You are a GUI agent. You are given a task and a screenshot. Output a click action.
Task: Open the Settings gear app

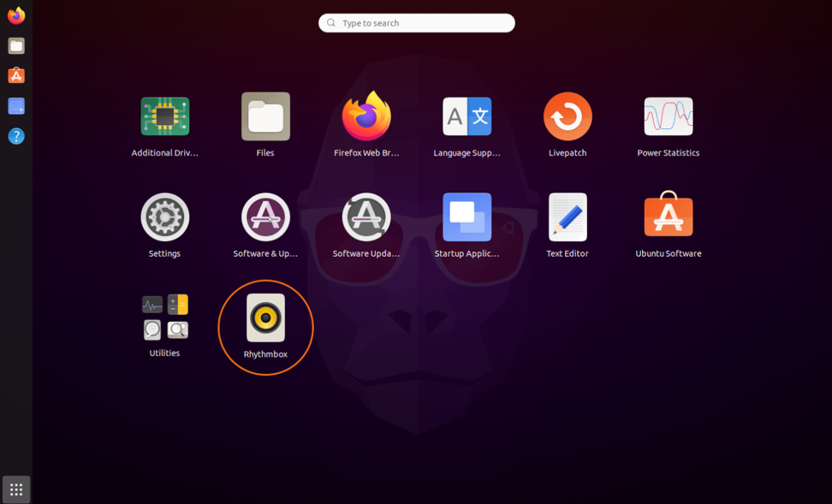164,217
